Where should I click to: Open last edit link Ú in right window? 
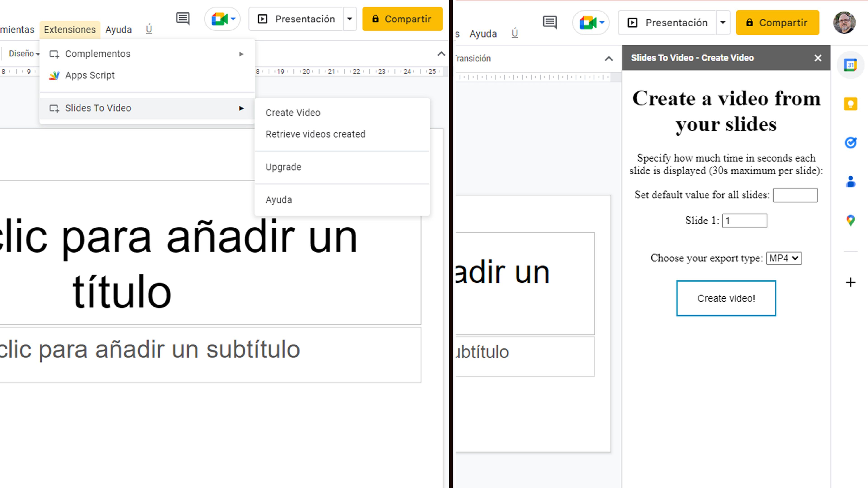(x=514, y=33)
